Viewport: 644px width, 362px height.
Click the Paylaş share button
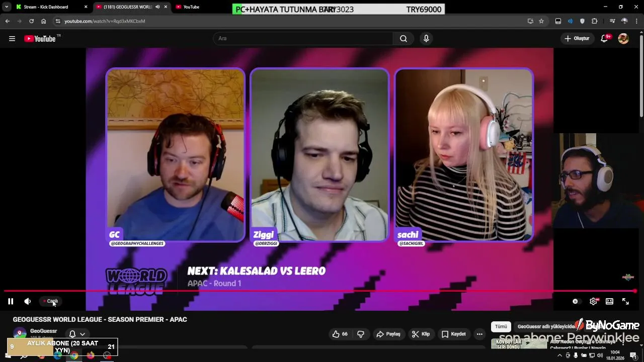coord(388,334)
